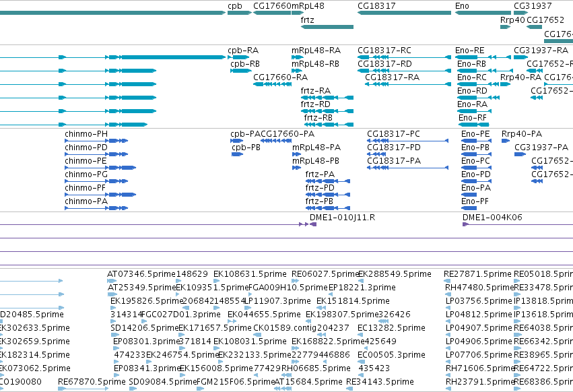This screenshot has width=573, height=392.
Task: Click the Eno-RE transcript label
Action: (x=469, y=50)
